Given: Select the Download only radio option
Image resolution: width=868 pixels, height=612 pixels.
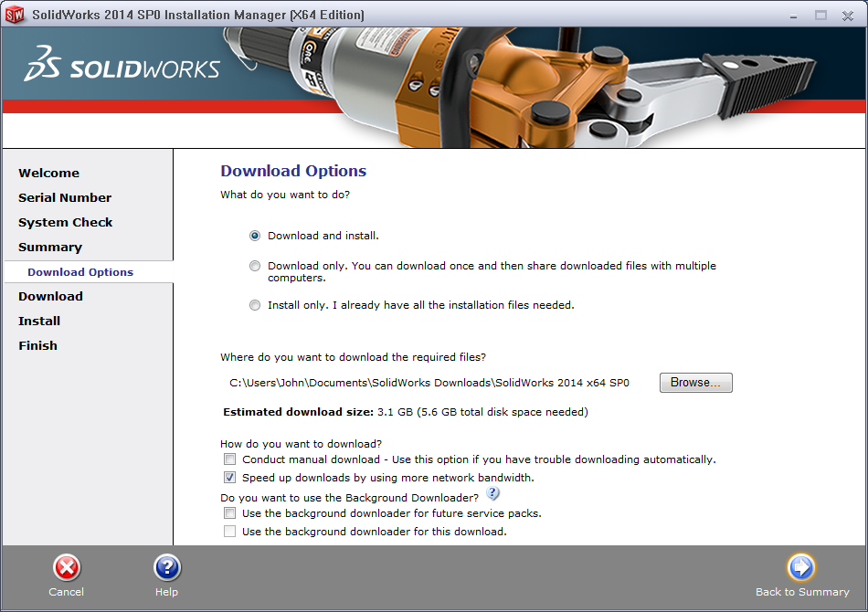Looking at the screenshot, I should (x=255, y=266).
